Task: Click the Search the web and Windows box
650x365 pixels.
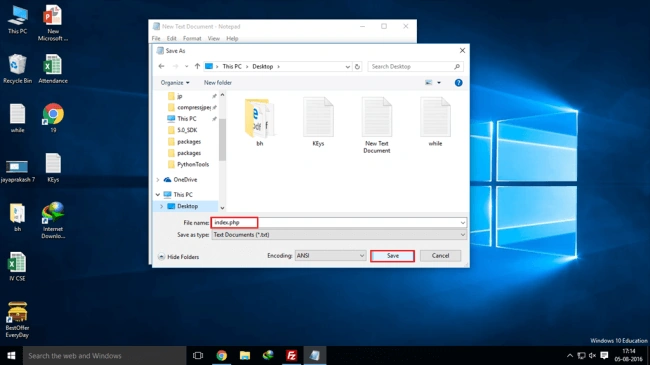Action: (x=104, y=355)
